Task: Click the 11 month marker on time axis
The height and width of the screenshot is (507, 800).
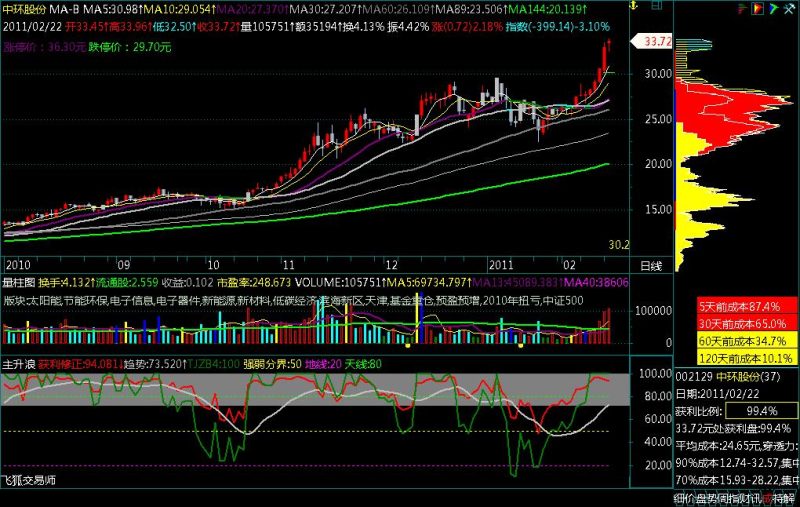Action: pos(289,265)
